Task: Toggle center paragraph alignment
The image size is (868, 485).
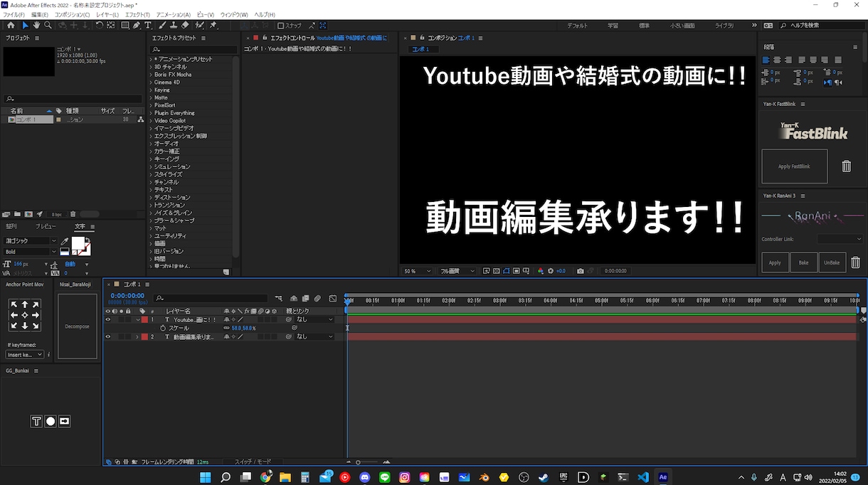Action: (777, 60)
